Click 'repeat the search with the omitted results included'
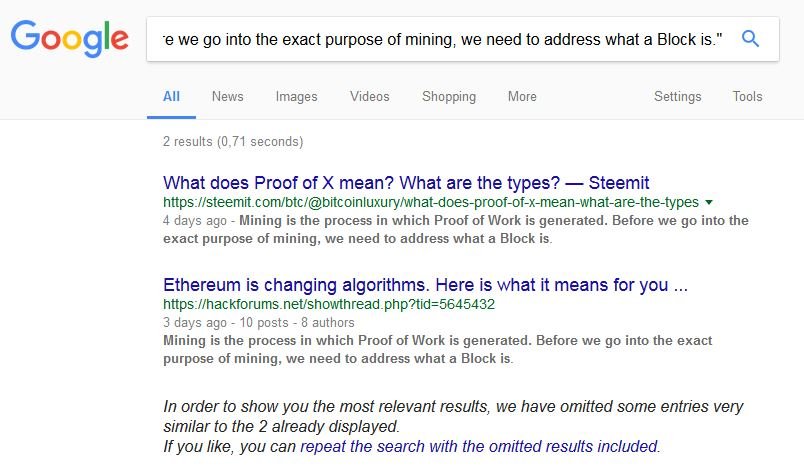Image resolution: width=804 pixels, height=476 pixels. pyautogui.click(x=479, y=446)
